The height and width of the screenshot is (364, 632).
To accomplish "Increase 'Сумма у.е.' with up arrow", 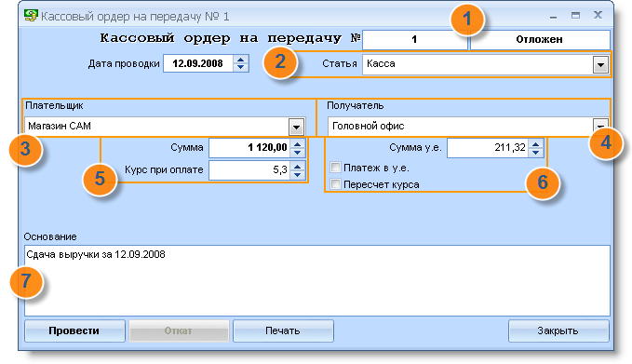I will (x=536, y=144).
